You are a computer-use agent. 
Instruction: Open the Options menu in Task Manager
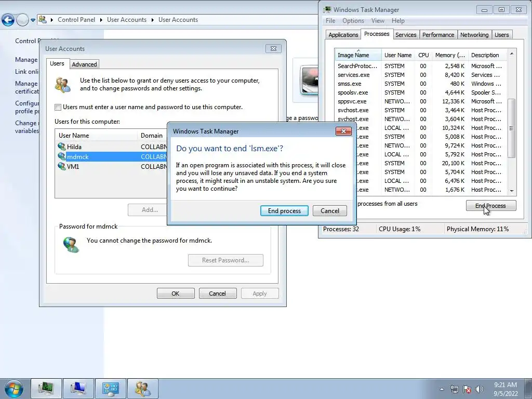(353, 21)
